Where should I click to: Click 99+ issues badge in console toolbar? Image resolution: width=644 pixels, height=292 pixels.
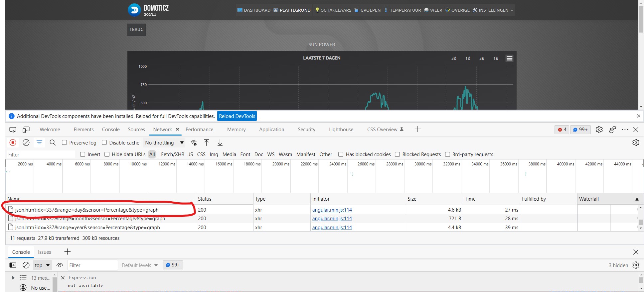(173, 265)
